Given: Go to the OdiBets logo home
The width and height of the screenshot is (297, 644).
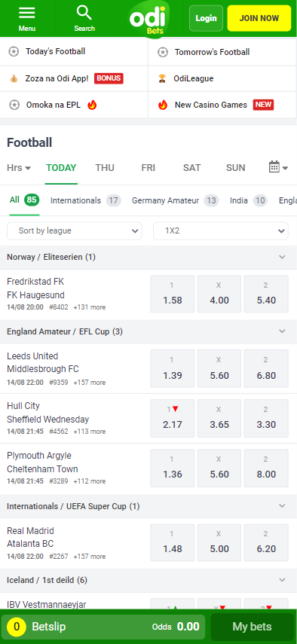Looking at the screenshot, I should [x=148, y=19].
